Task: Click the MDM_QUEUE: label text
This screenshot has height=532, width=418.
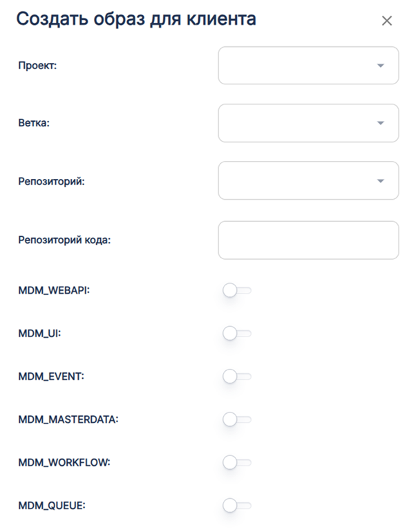Action: 52,506
